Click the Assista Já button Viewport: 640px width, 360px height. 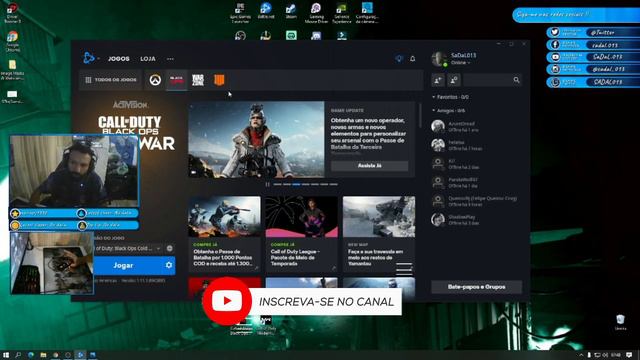click(x=369, y=166)
